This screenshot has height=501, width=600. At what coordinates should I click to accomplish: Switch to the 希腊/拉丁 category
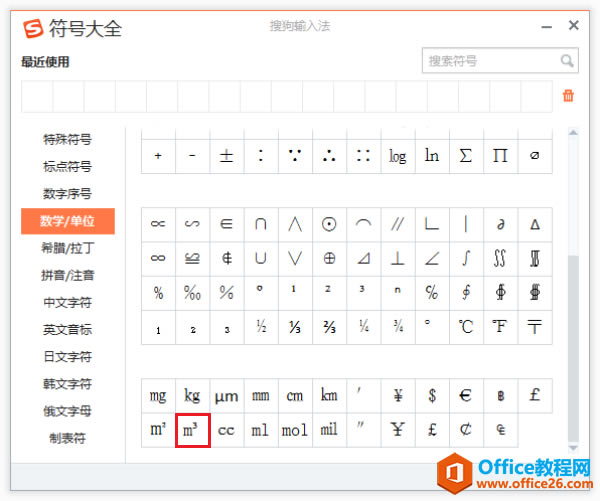tap(67, 248)
